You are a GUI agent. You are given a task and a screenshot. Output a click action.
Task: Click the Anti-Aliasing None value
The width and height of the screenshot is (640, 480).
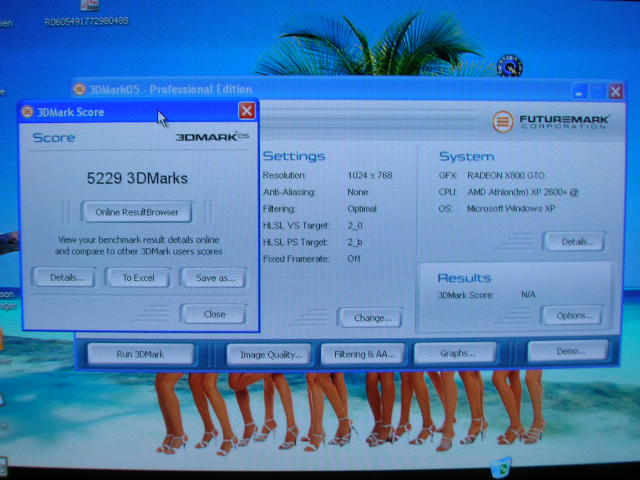point(358,192)
